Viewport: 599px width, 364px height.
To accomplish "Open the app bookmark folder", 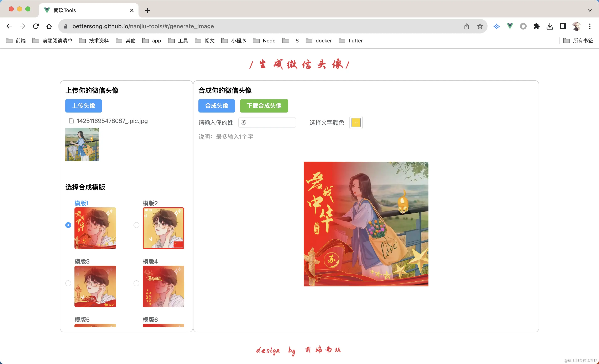I will point(152,41).
